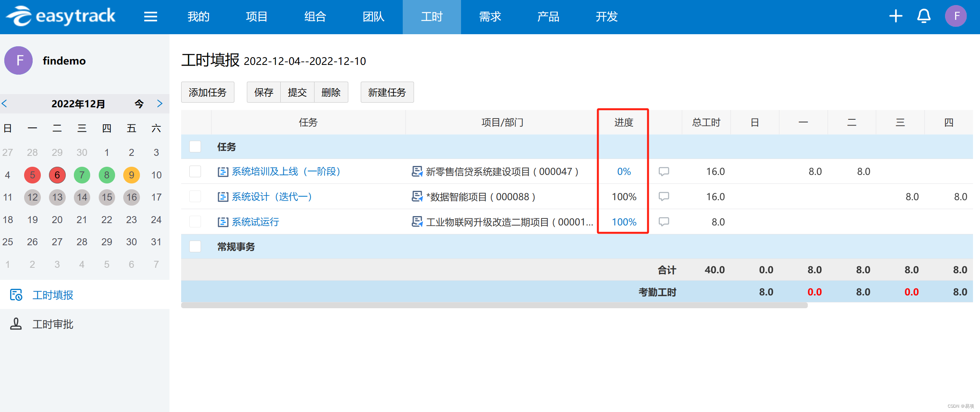Open the 需求 tab
980x412 pixels.
(490, 17)
